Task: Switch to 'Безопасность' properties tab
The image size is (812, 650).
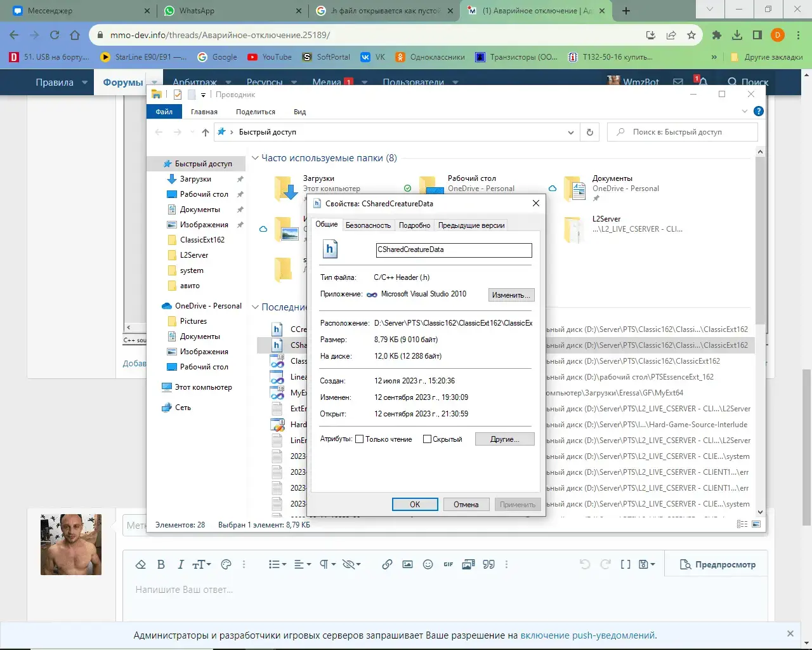Action: (x=368, y=225)
